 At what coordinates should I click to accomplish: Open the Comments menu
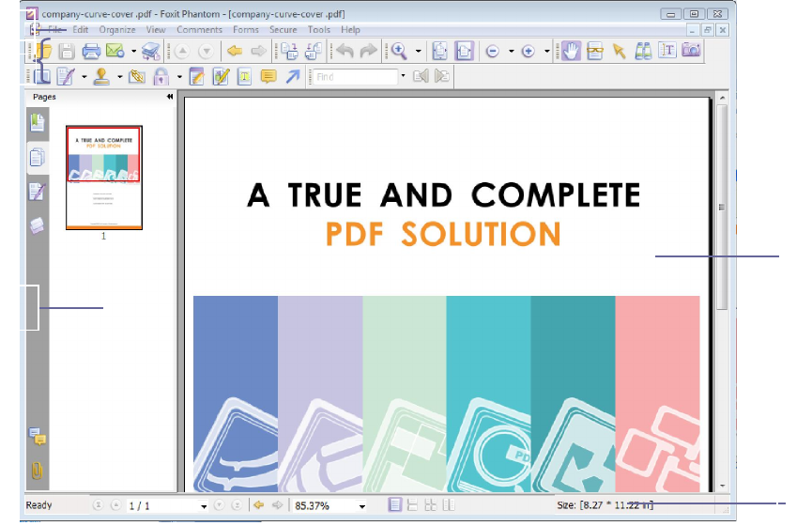199,29
